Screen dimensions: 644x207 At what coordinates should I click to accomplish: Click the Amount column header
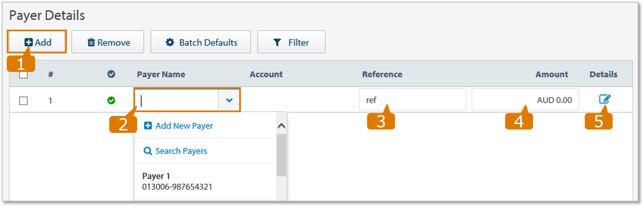[x=551, y=75]
